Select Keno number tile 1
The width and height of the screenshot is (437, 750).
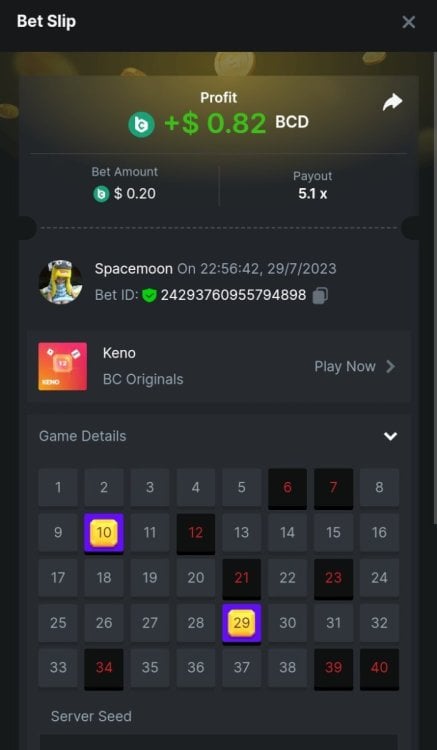click(x=58, y=487)
